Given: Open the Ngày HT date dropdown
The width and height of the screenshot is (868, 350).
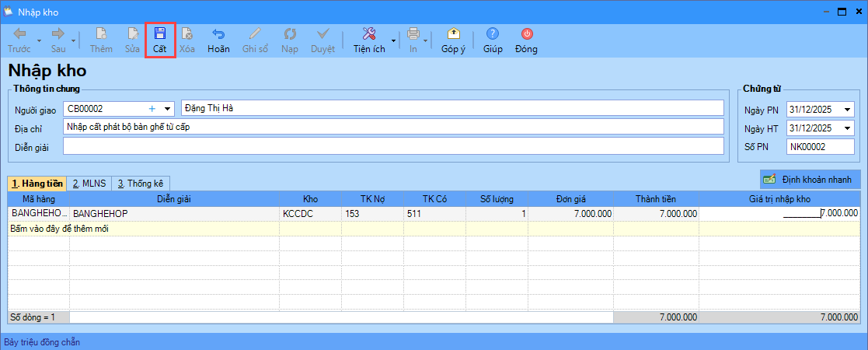Looking at the screenshot, I should click(847, 128).
